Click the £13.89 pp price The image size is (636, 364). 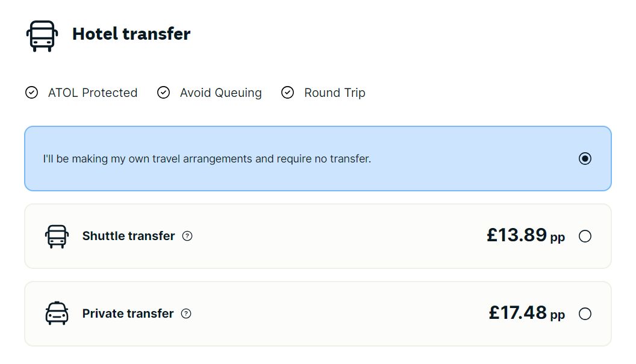(525, 236)
